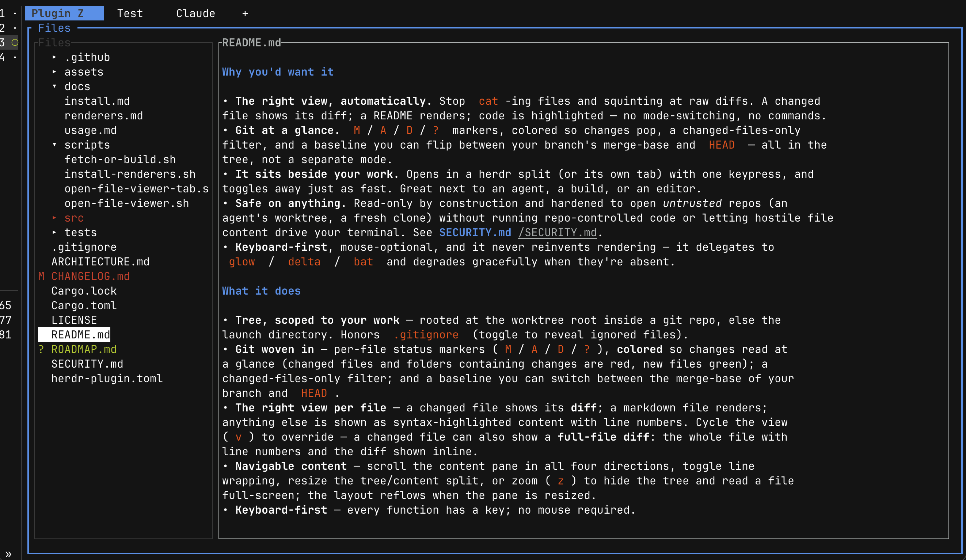The width and height of the screenshot is (966, 560).
Task: Select sidebar row number 2
Action: (x=9, y=28)
